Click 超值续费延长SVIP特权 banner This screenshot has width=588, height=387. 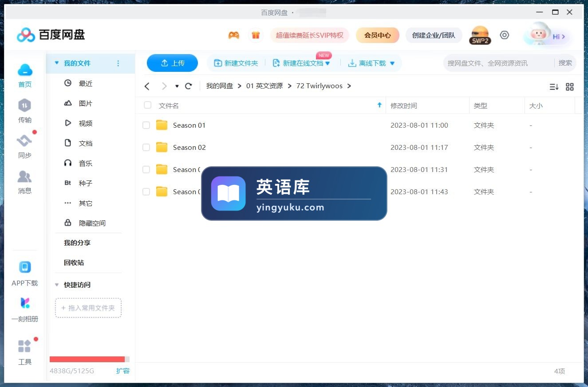point(310,35)
